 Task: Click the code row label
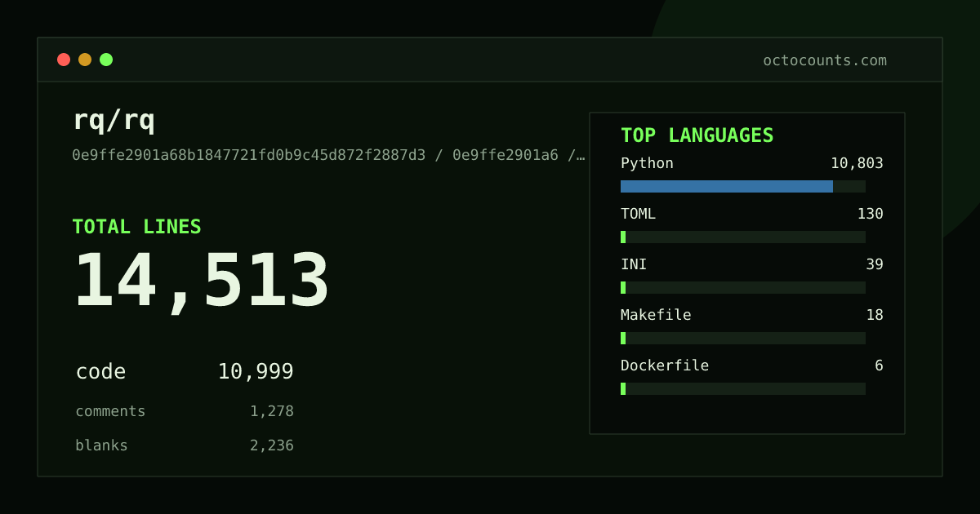pos(100,372)
